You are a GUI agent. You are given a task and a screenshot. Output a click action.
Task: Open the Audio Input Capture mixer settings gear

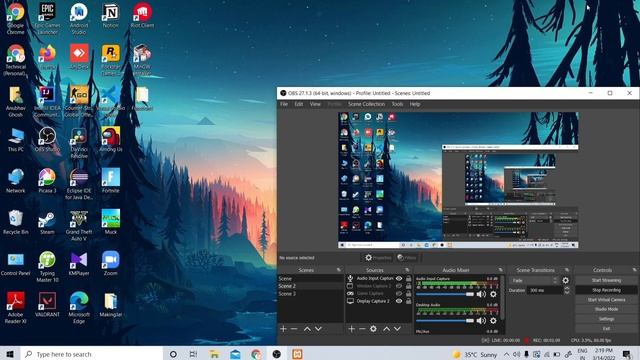[493, 294]
